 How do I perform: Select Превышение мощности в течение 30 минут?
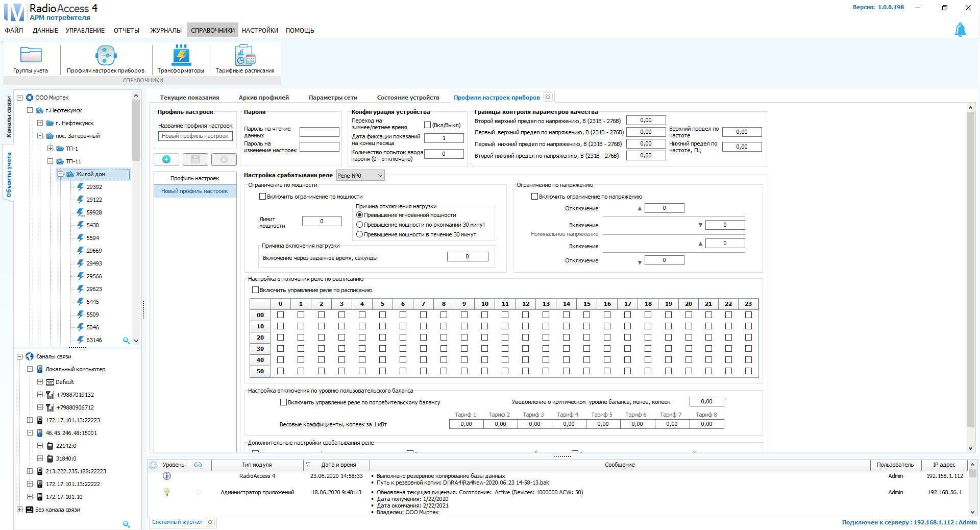[x=359, y=234]
